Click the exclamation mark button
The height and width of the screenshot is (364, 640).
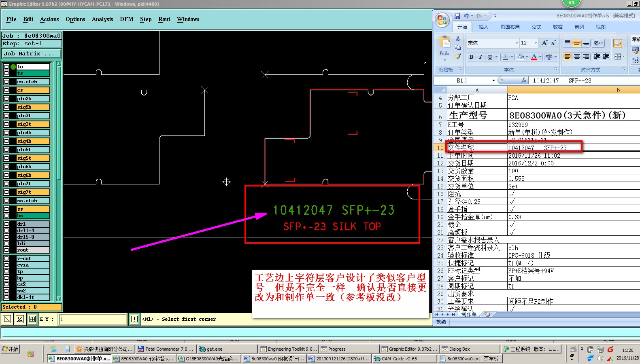tap(134, 319)
